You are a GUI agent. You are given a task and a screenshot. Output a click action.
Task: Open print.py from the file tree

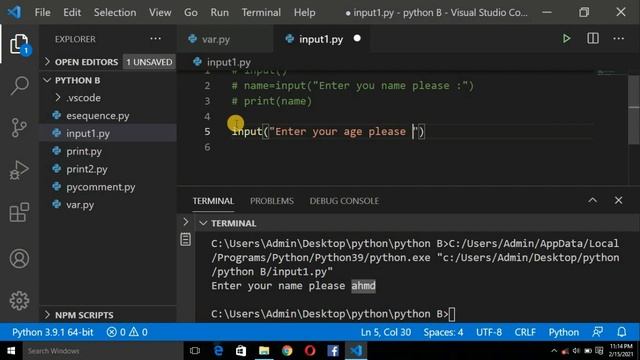click(108, 151)
